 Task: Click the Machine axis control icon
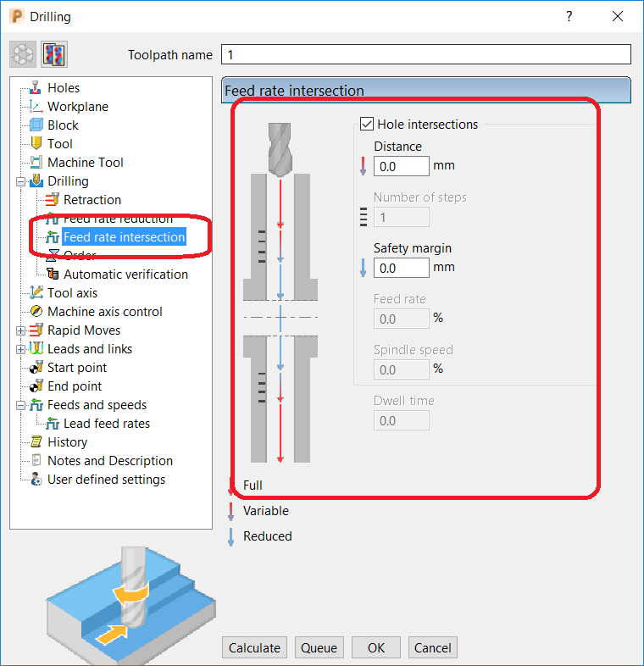36,311
